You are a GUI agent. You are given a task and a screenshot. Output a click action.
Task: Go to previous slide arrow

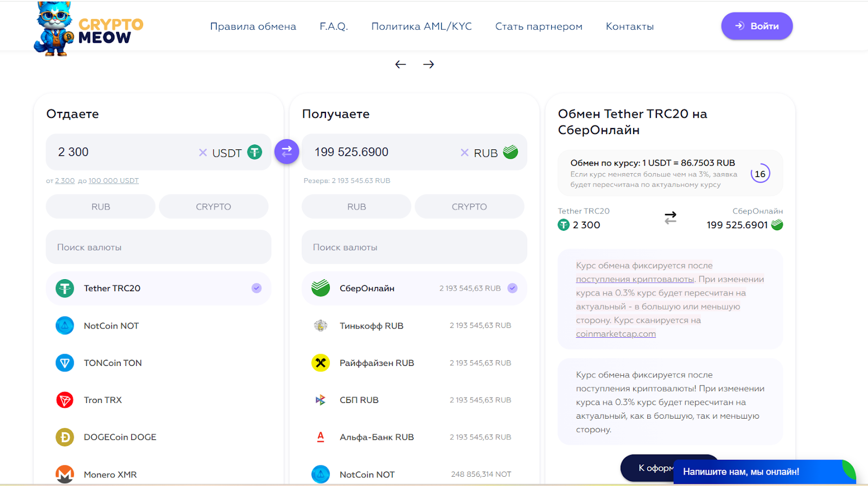pyautogui.click(x=400, y=65)
